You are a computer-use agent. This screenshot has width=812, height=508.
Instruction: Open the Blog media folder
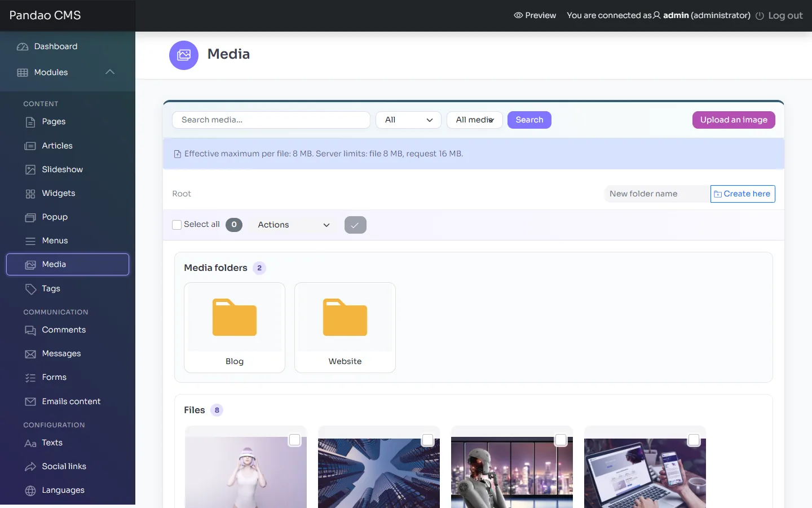point(235,327)
